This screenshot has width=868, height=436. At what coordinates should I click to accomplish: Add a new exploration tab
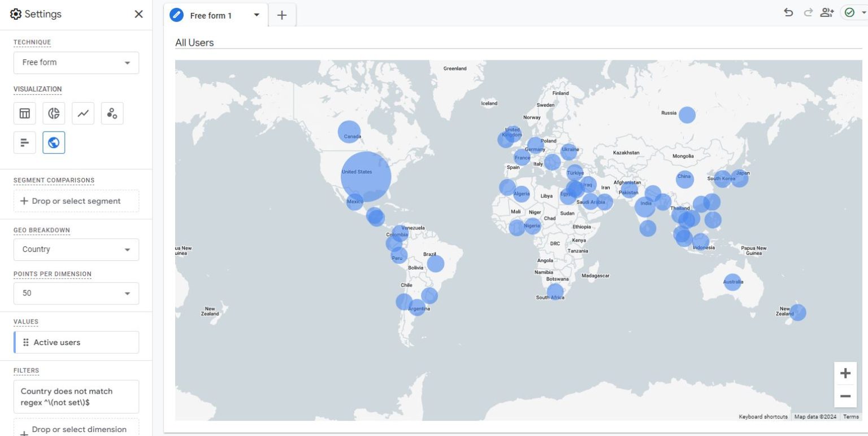[x=282, y=15]
